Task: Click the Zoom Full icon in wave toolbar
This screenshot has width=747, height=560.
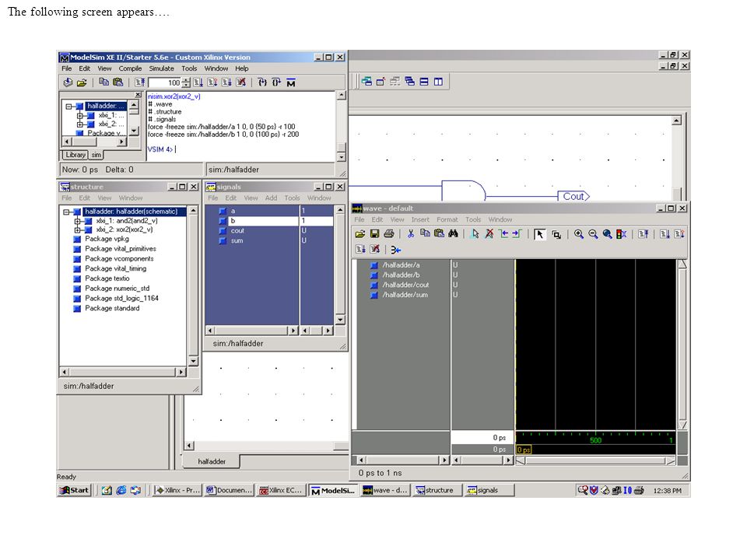Action: tap(608, 234)
